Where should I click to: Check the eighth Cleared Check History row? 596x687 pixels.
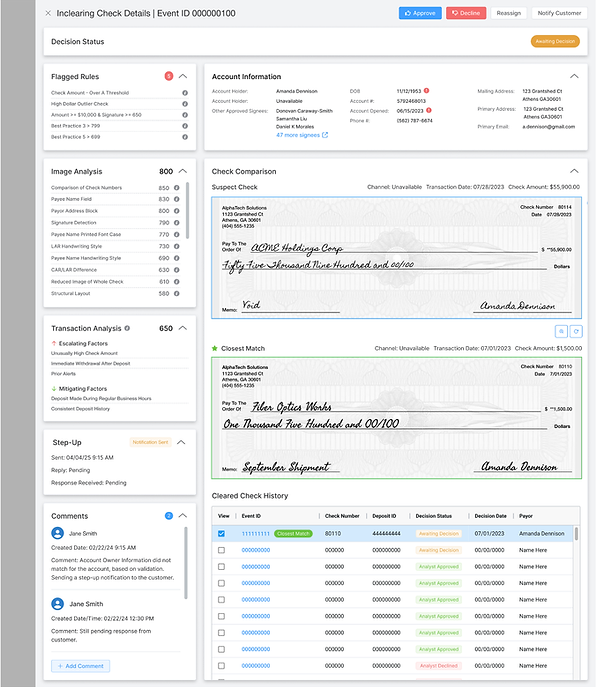(221, 650)
